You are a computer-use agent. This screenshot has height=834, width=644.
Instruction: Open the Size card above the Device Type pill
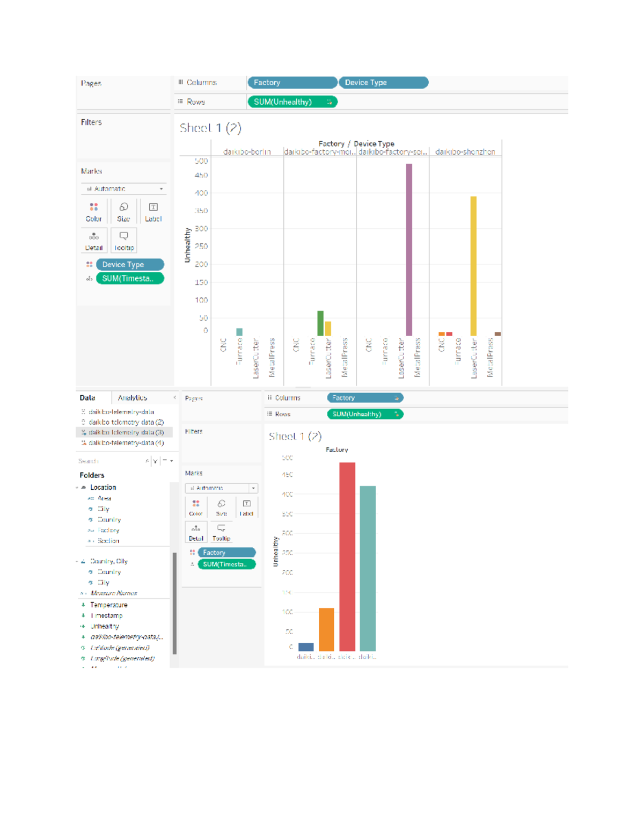click(x=123, y=212)
